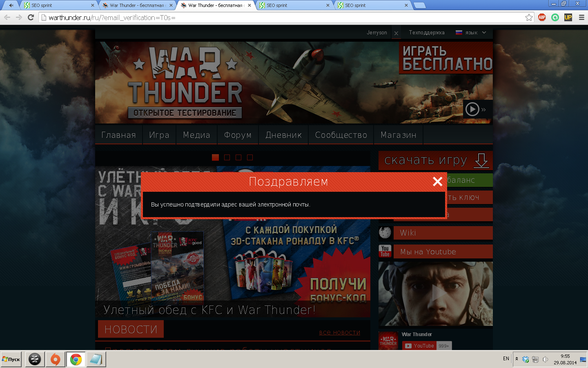The image size is (588, 368).
Task: Open the Форум menu item
Action: [x=238, y=135]
